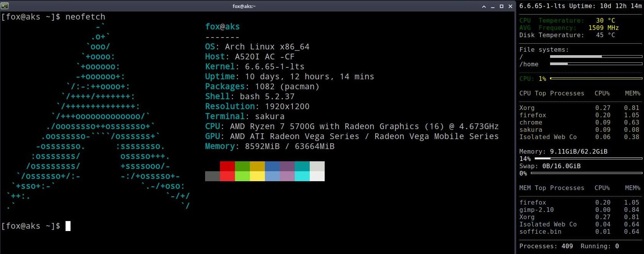This screenshot has width=644, height=254.
Task: Click the AVG Frequency 1509 MHz reading
Action: pos(569,28)
